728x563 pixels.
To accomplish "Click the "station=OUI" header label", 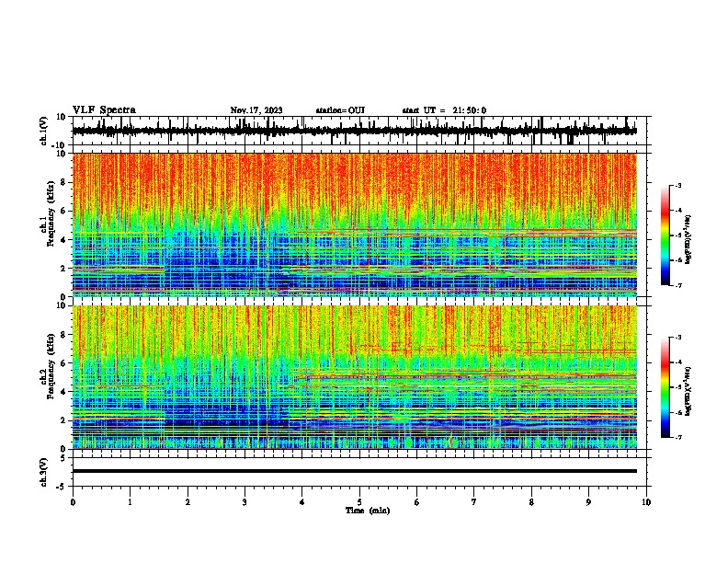I will (340, 110).
